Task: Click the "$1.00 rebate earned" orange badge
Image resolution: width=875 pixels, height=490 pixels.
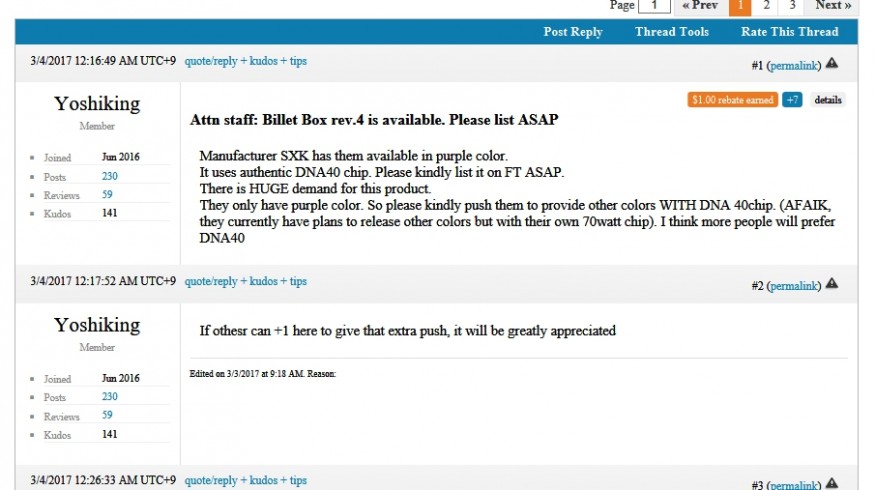Action: click(x=732, y=100)
